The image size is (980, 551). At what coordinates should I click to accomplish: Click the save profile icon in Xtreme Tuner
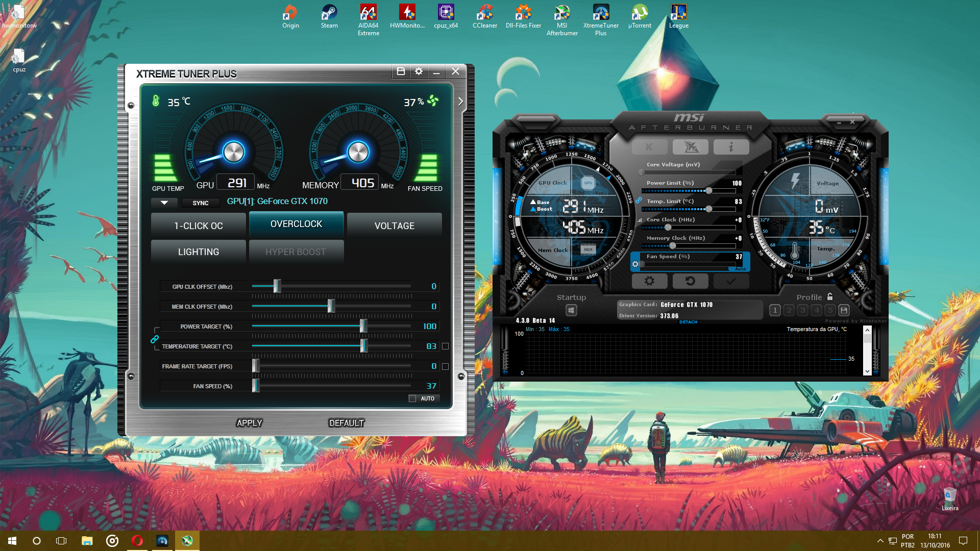tap(401, 71)
